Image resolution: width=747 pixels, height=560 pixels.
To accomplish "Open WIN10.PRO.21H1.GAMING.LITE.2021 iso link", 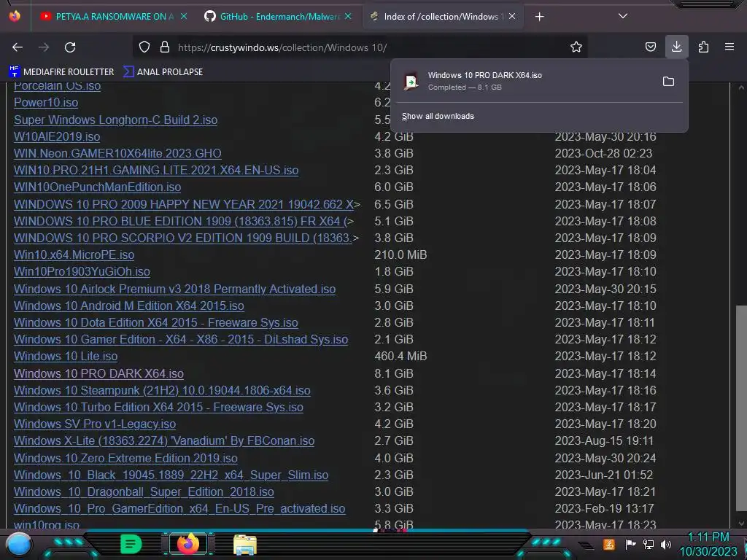I will 156,170.
